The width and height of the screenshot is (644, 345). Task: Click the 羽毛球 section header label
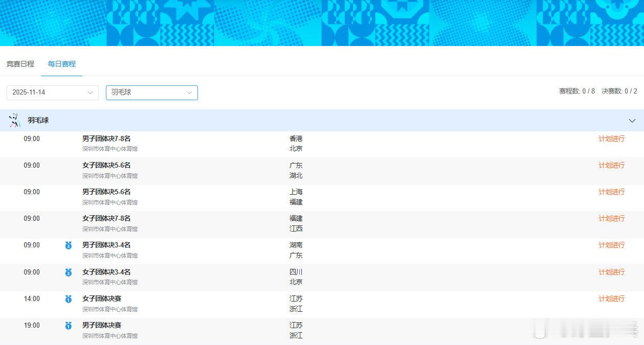click(x=38, y=121)
